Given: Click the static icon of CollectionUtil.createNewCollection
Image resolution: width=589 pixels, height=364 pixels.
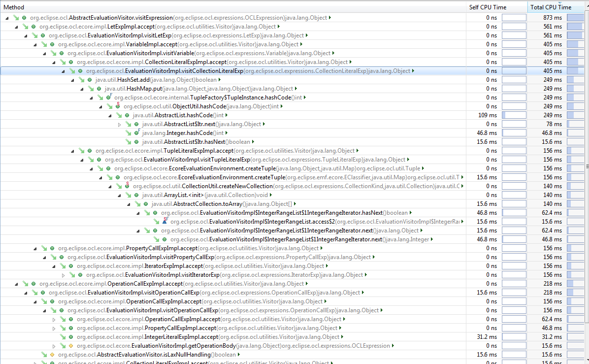Looking at the screenshot, I should pyautogui.click(x=128, y=186).
